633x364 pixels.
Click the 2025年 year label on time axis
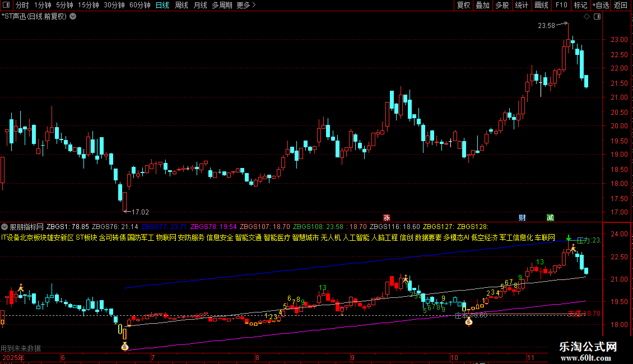tap(13, 357)
